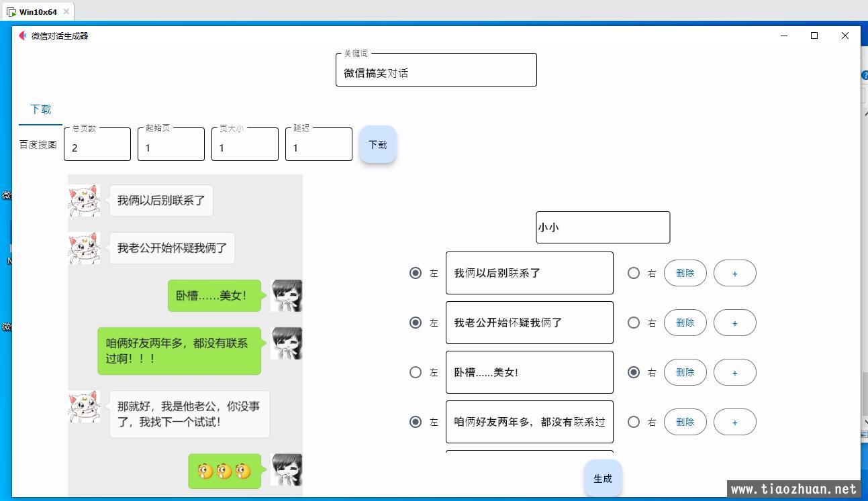Select 左 radio for 我俩以后别联系了 row
Image resolution: width=868 pixels, height=501 pixels.
point(416,273)
